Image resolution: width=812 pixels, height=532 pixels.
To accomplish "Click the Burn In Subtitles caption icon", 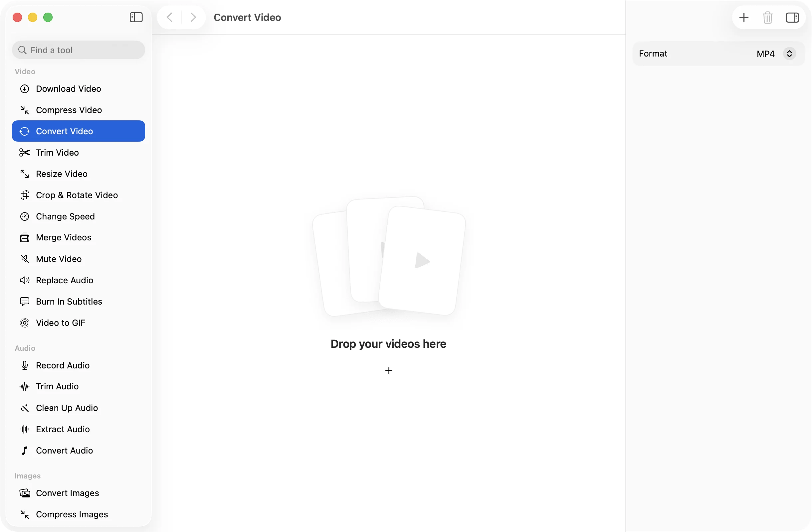I will tap(25, 302).
